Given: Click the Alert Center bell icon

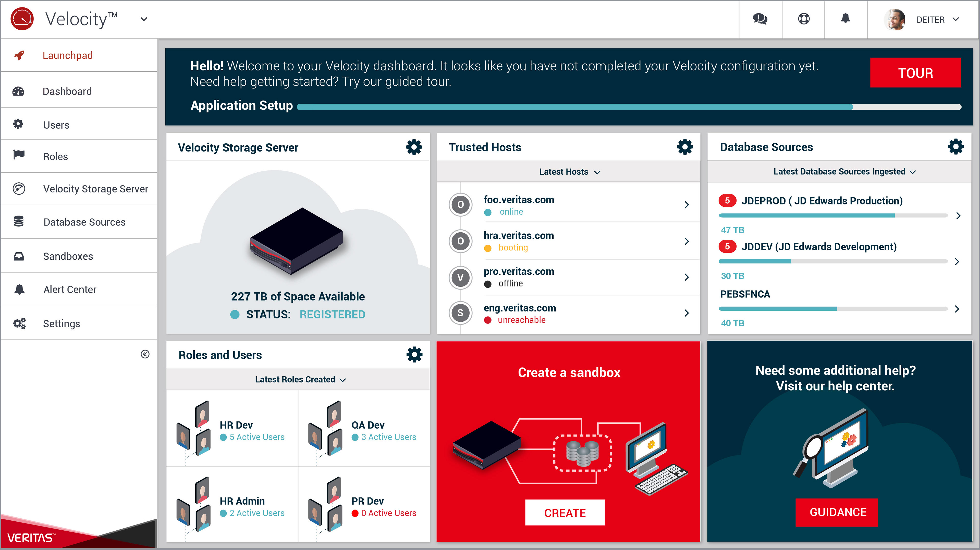Looking at the screenshot, I should point(19,289).
